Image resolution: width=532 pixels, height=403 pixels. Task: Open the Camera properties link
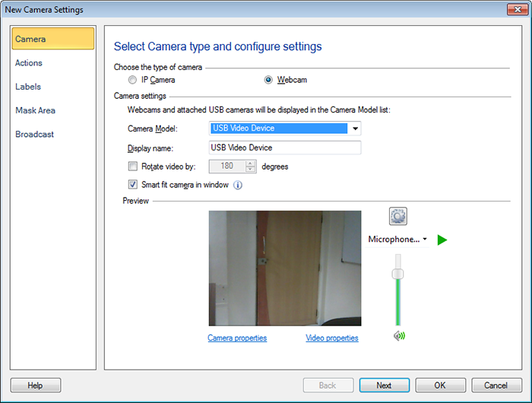[x=237, y=338]
